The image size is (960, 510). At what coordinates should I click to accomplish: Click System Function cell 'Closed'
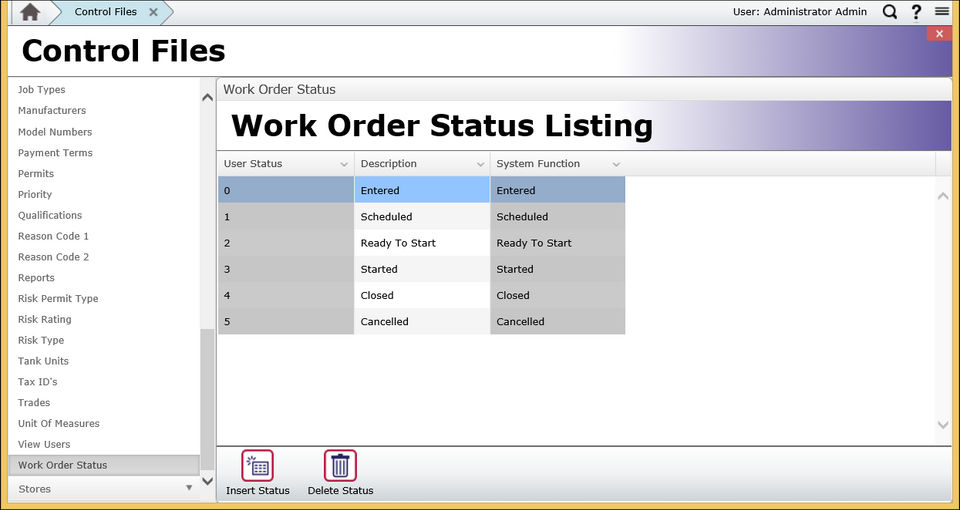(x=558, y=295)
